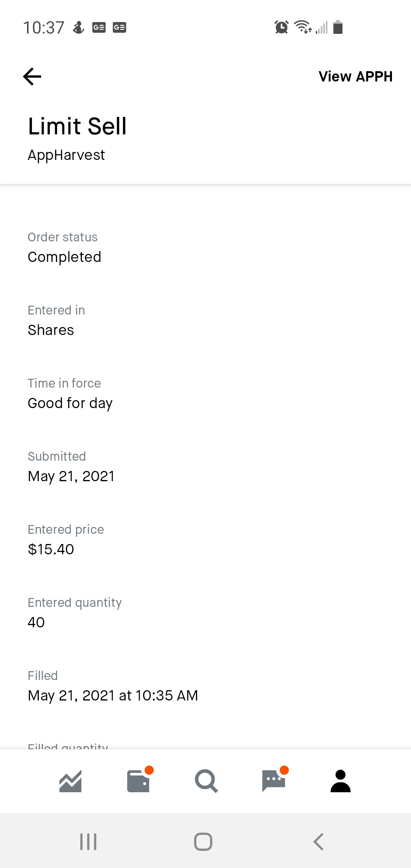Open the wallet funding tab
Image resolution: width=411 pixels, height=868 pixels.
coord(138,781)
